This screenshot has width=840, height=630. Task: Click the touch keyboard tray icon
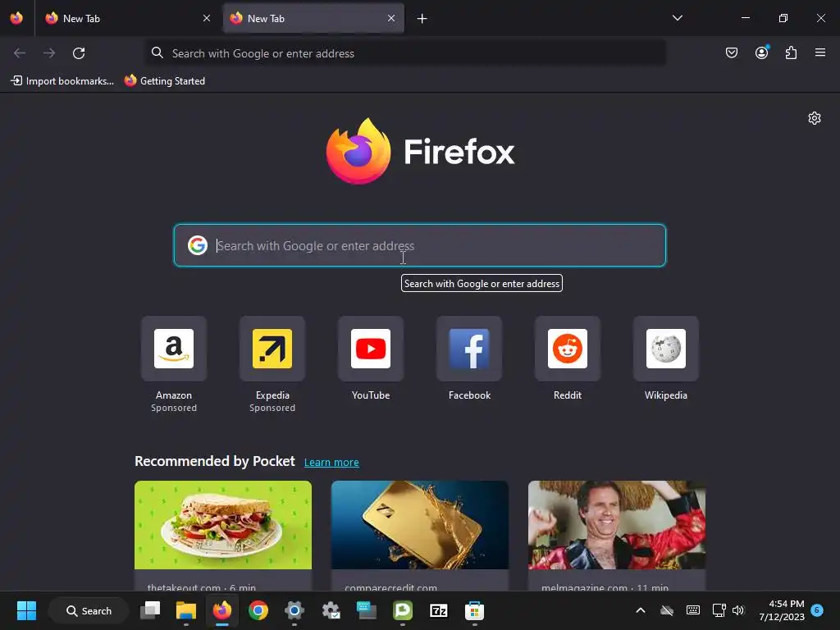(692, 610)
